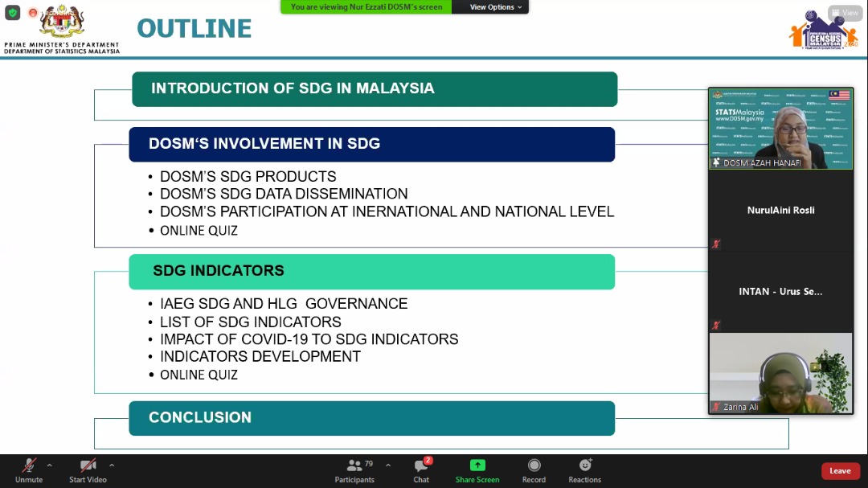Toggle Start Video camera on
Image resolution: width=868 pixels, height=488 pixels.
click(88, 471)
